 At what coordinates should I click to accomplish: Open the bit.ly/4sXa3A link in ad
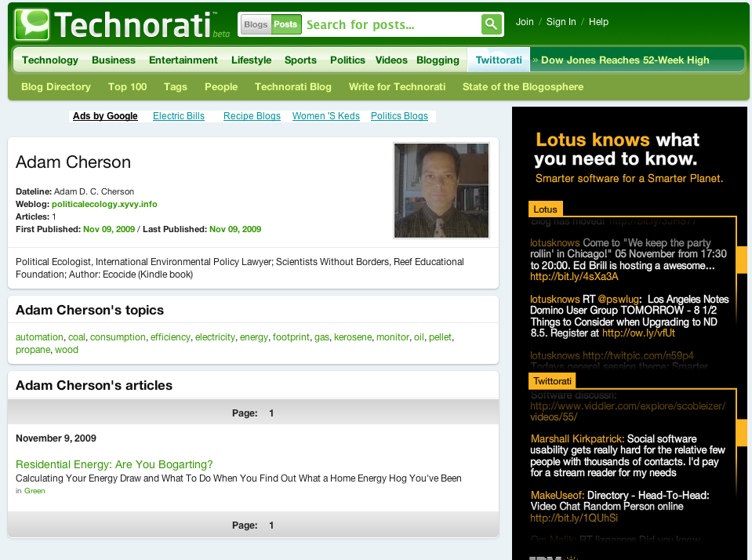(x=574, y=277)
